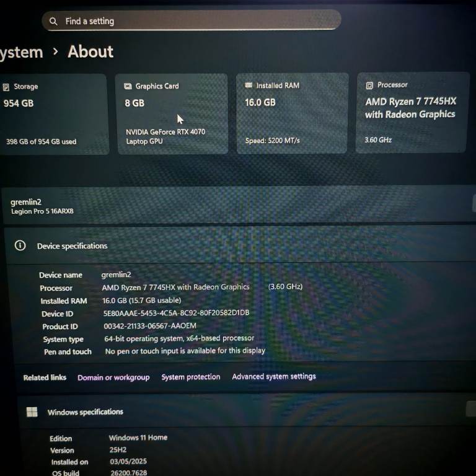The height and width of the screenshot is (476, 476).
Task: Open the Installed RAM 16.0 GB card
Action: [293, 113]
